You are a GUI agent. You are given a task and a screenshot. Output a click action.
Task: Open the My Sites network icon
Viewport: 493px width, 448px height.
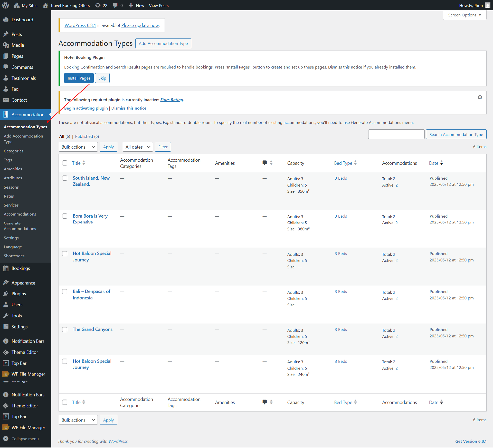pos(17,5)
